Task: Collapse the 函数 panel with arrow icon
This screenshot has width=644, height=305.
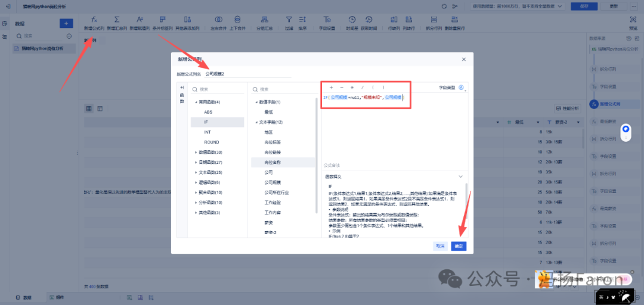Action: tap(182, 88)
